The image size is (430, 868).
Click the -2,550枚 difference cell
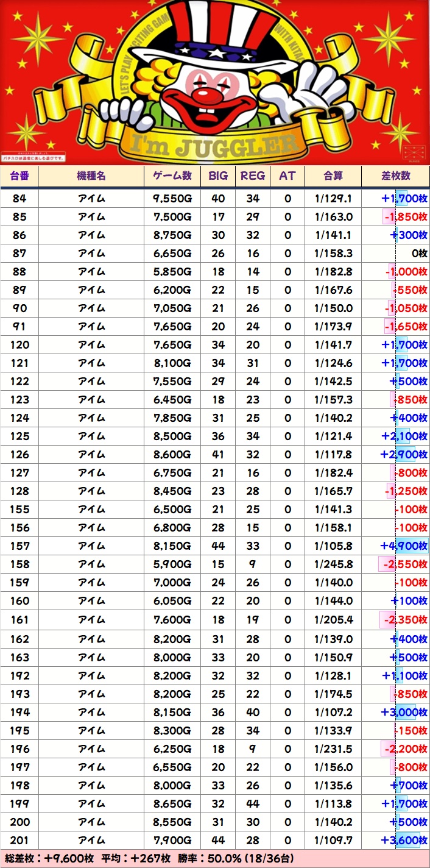pos(396,564)
